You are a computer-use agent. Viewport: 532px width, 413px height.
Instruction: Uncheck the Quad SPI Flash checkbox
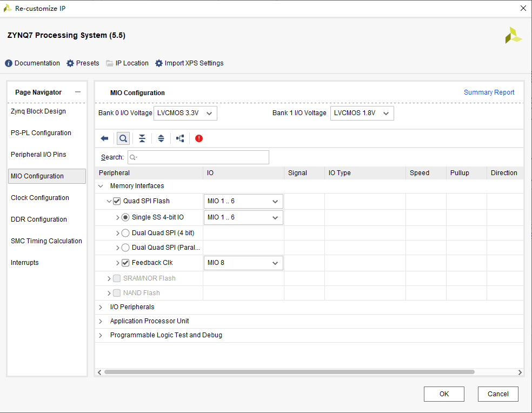click(117, 201)
